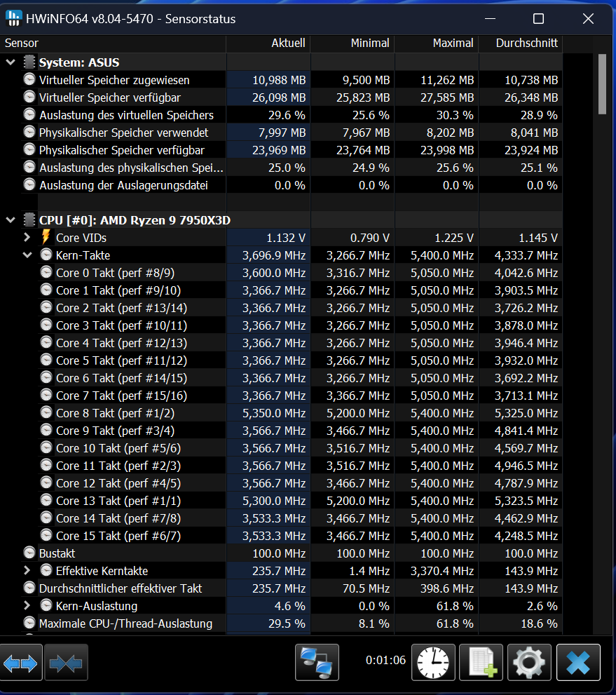Select Core 10 Takt (perf #5/6) row
This screenshot has height=695, width=616.
(x=300, y=448)
